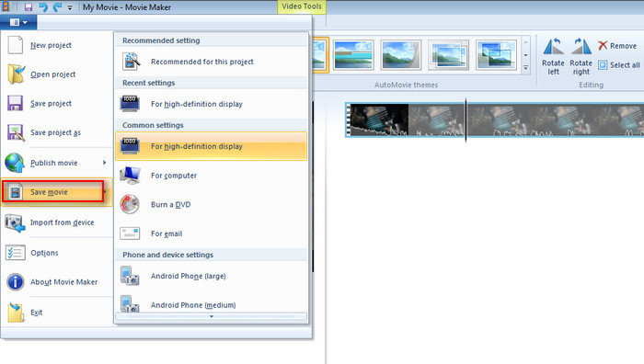This screenshot has width=644, height=364.
Task: Select the Options menu entry
Action: tap(57, 253)
